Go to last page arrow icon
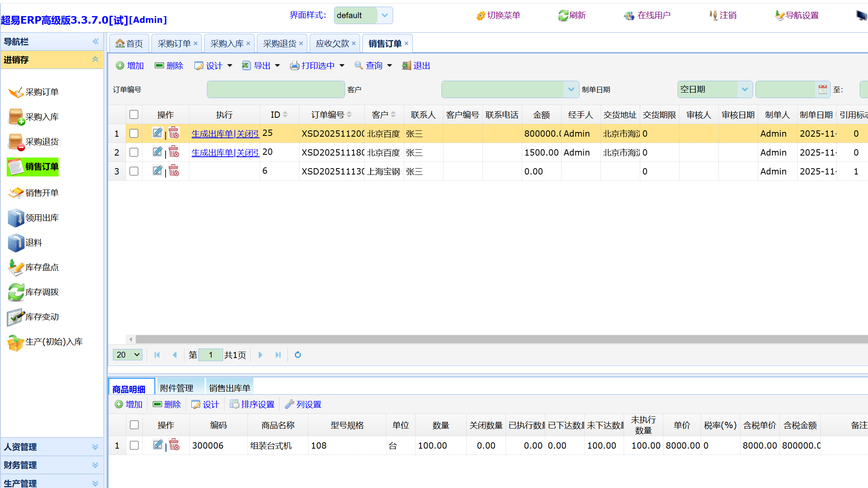 point(278,355)
